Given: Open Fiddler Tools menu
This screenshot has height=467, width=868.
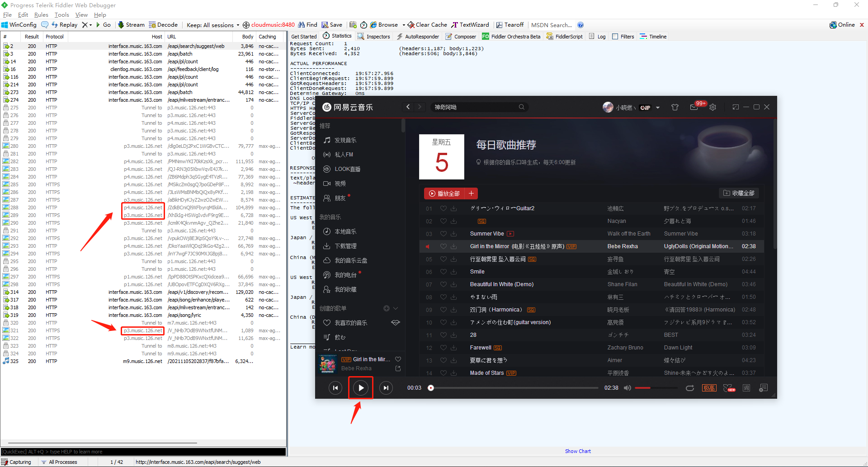Looking at the screenshot, I should pyautogui.click(x=62, y=15).
